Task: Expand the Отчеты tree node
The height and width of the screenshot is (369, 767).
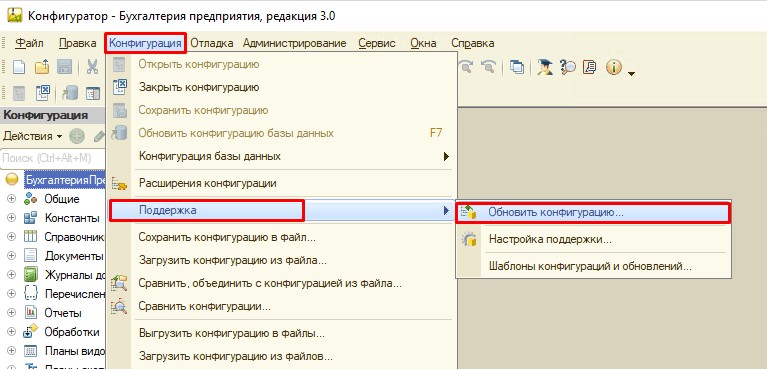Action: pyautogui.click(x=12, y=313)
